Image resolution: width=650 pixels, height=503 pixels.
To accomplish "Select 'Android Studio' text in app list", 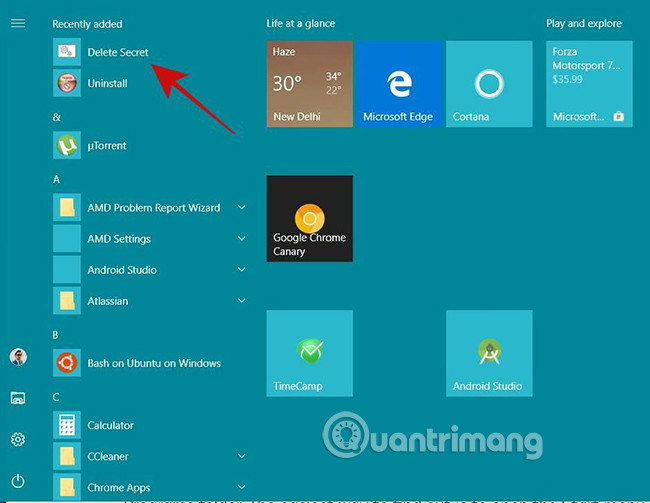I will 122,270.
